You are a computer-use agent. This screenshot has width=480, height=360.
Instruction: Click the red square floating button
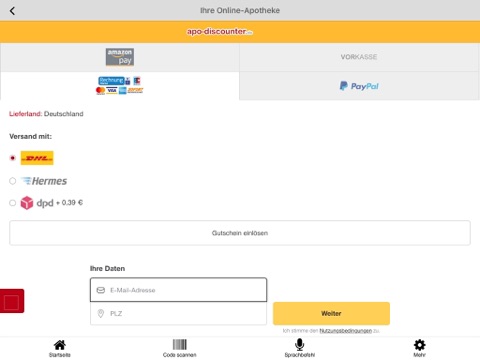12,301
